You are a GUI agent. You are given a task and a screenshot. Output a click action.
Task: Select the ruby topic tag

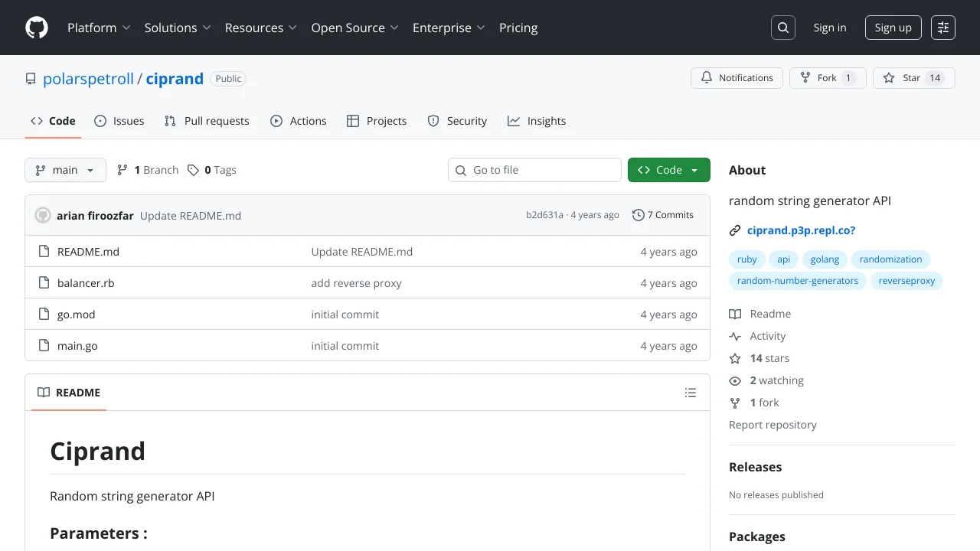(x=747, y=259)
